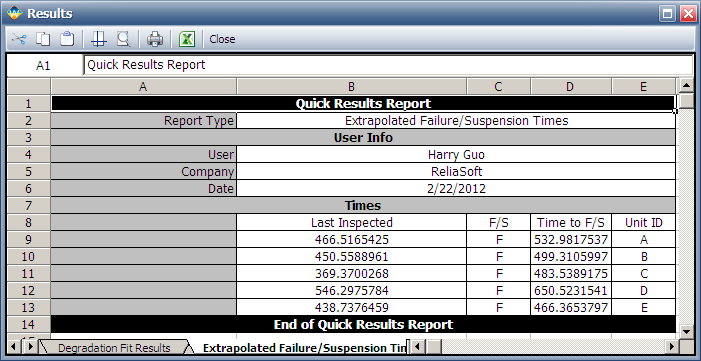The height and width of the screenshot is (361, 701).
Task: Click the A1 cell reference box
Action: click(x=44, y=65)
